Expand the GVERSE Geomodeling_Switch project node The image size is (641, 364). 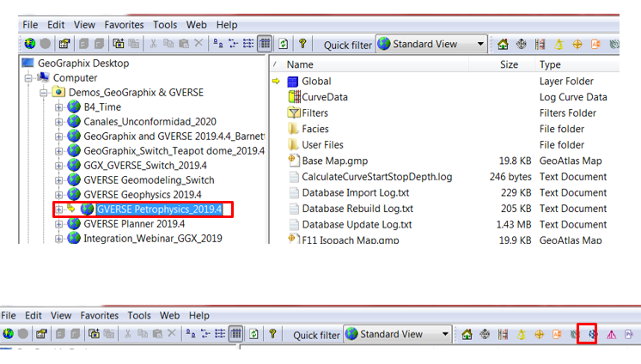point(59,180)
